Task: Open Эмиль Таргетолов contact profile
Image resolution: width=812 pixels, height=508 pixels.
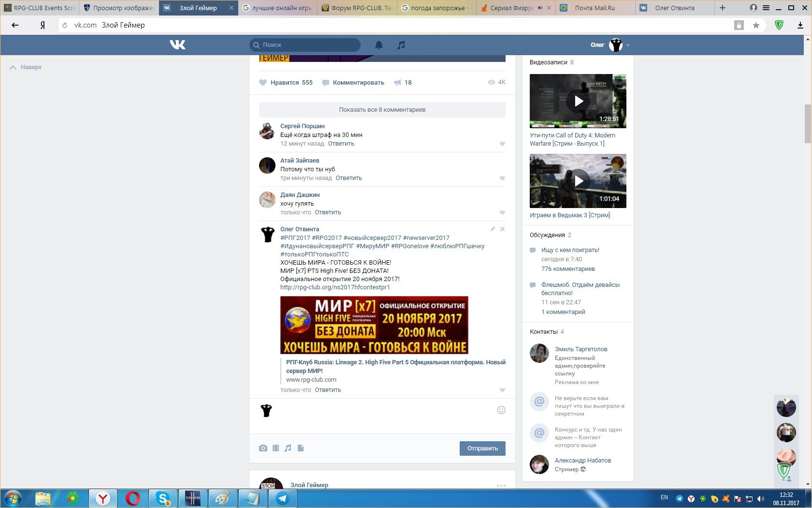Action: pos(581,349)
